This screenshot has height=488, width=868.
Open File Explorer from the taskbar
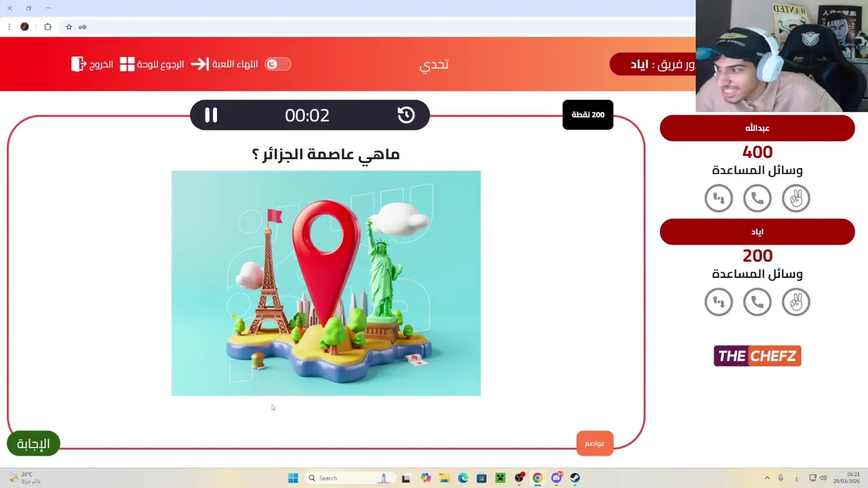tap(444, 478)
